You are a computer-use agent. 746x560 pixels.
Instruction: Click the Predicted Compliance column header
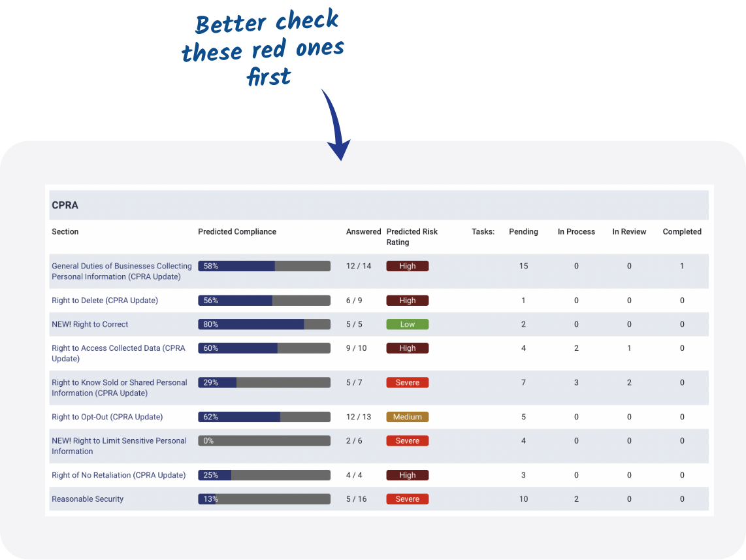(x=237, y=232)
